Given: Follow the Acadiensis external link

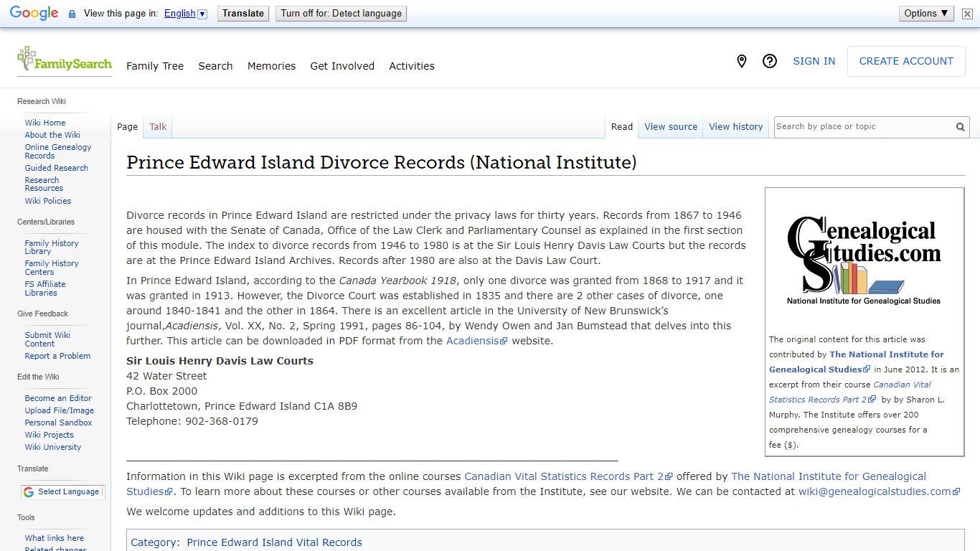Looking at the screenshot, I should [x=476, y=341].
